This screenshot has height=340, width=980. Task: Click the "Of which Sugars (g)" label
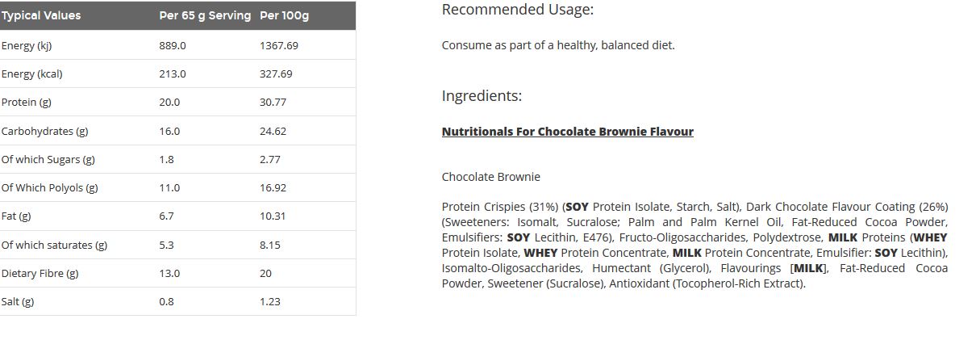(x=48, y=159)
